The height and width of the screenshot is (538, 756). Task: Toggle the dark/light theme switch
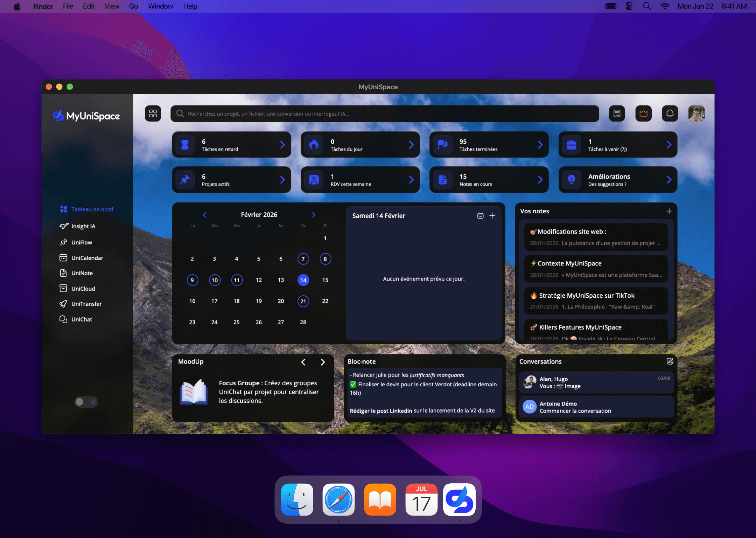coord(86,402)
